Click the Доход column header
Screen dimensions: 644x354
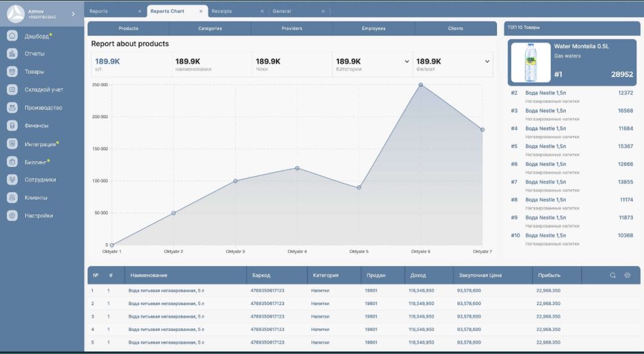click(418, 275)
